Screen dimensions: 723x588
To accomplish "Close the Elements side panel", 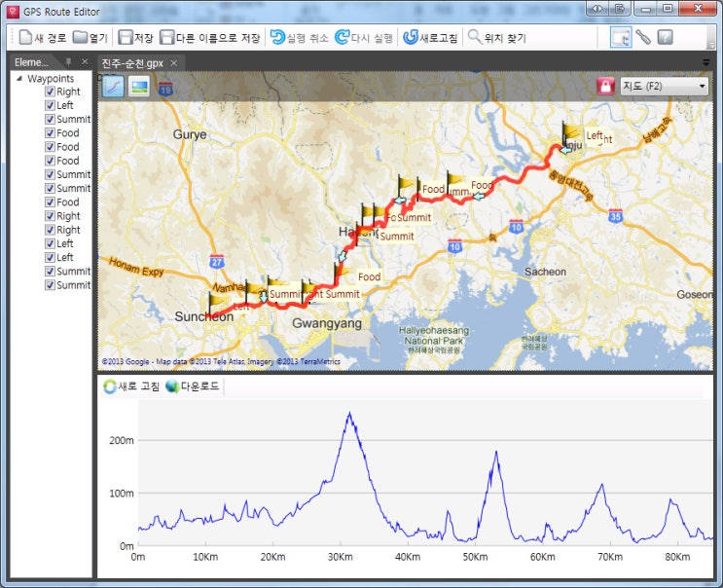I will (x=85, y=61).
